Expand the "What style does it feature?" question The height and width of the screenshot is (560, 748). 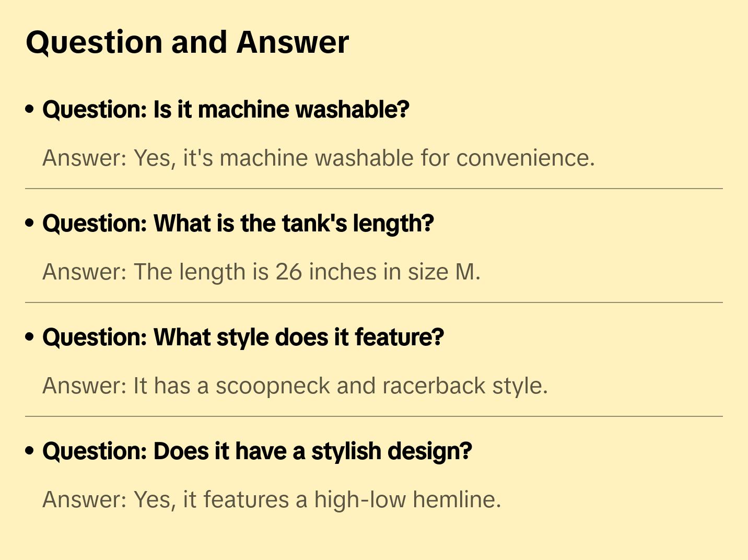243,337
